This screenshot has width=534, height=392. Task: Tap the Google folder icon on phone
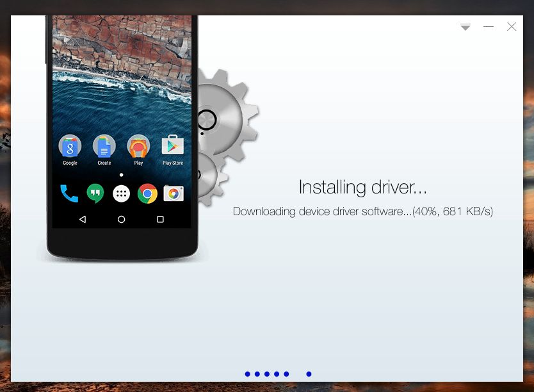point(70,146)
